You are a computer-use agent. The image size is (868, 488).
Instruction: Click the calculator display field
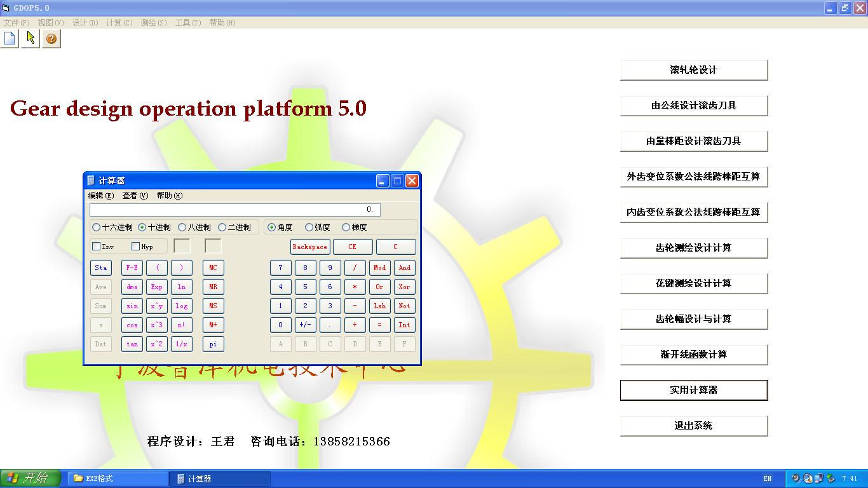[235, 210]
